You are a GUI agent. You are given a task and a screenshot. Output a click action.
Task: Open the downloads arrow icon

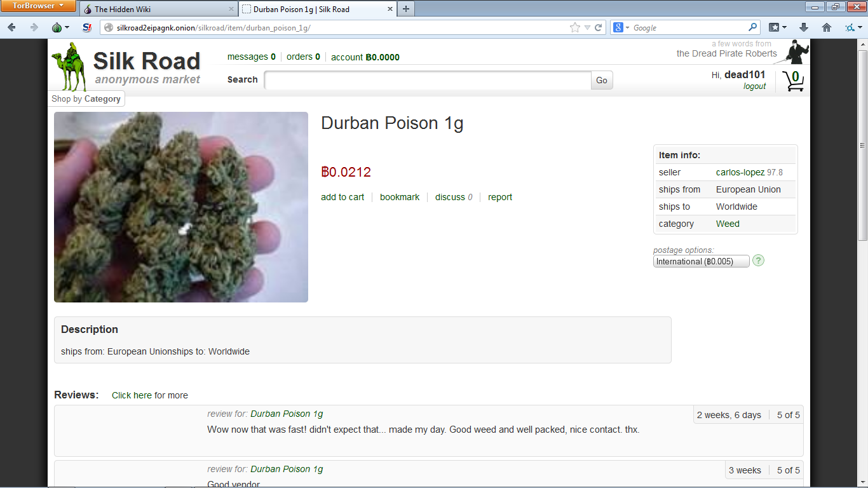(804, 27)
